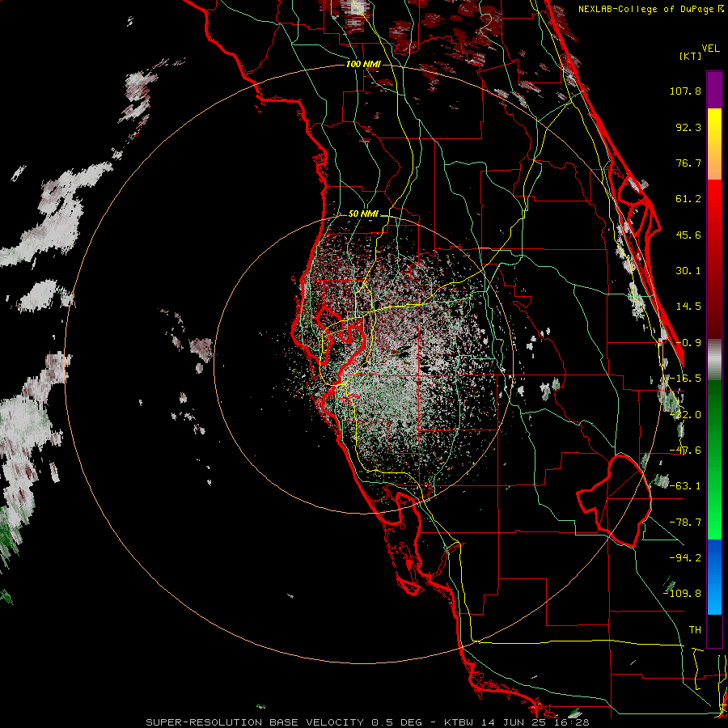Image resolution: width=728 pixels, height=728 pixels.
Task: Click the VEL legend title
Action: 710,49
